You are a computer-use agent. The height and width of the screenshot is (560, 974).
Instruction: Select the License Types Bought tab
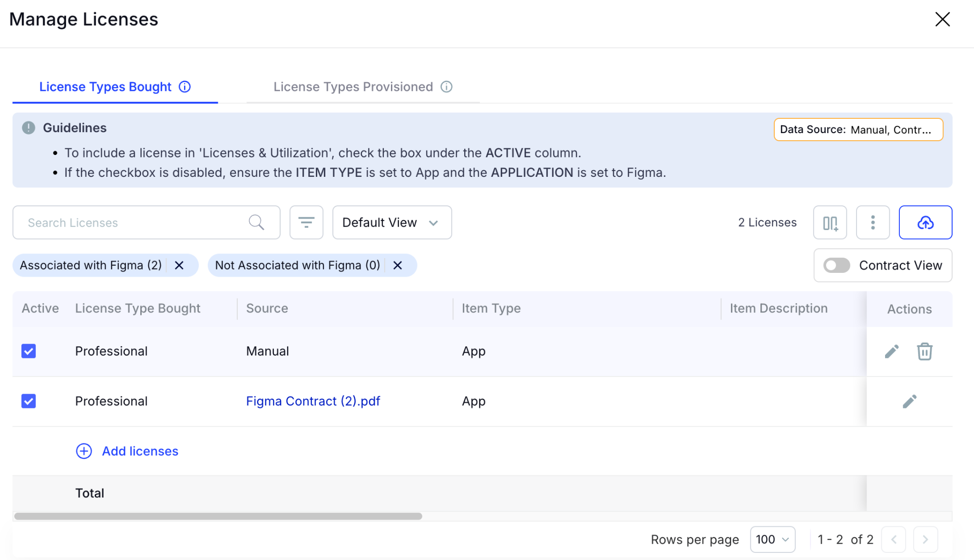(x=105, y=87)
